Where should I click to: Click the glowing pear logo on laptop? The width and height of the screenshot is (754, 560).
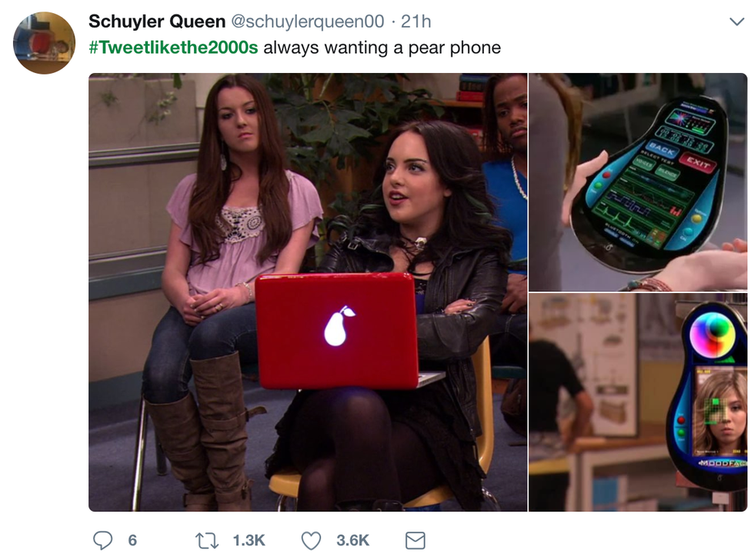[x=338, y=325]
